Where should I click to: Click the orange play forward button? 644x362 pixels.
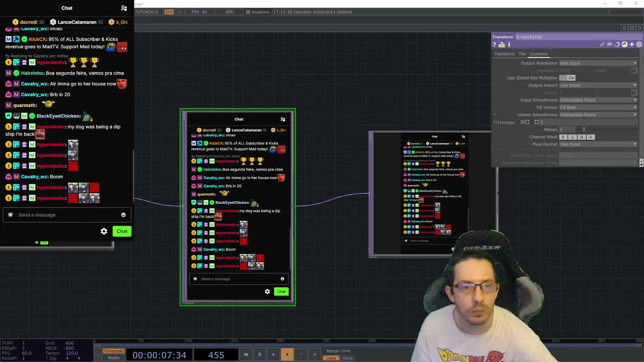[x=287, y=354]
